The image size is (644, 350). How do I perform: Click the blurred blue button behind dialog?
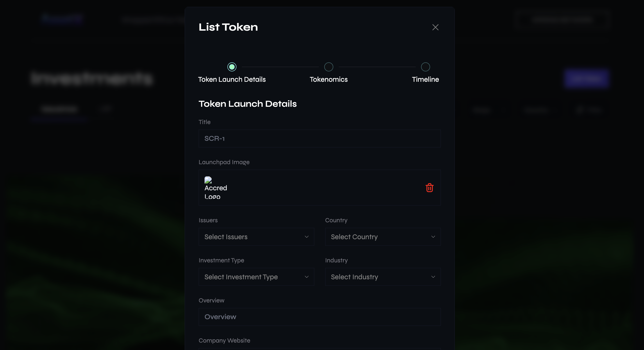tap(586, 79)
